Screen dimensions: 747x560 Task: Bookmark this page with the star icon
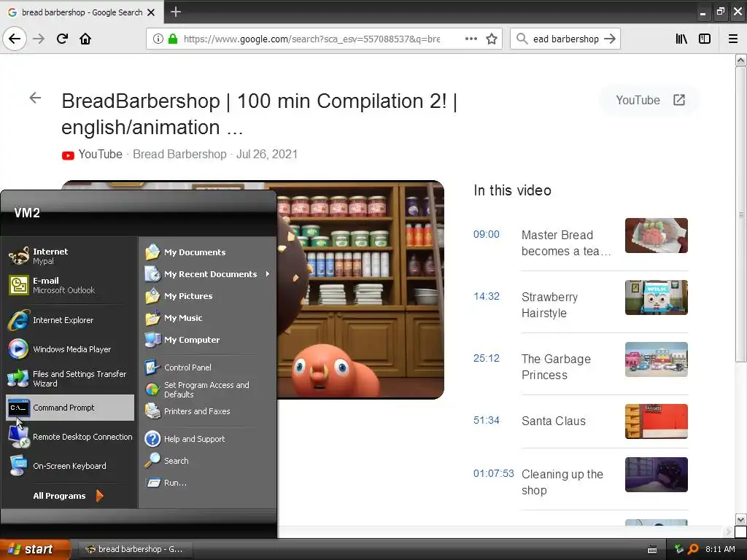pyautogui.click(x=492, y=39)
